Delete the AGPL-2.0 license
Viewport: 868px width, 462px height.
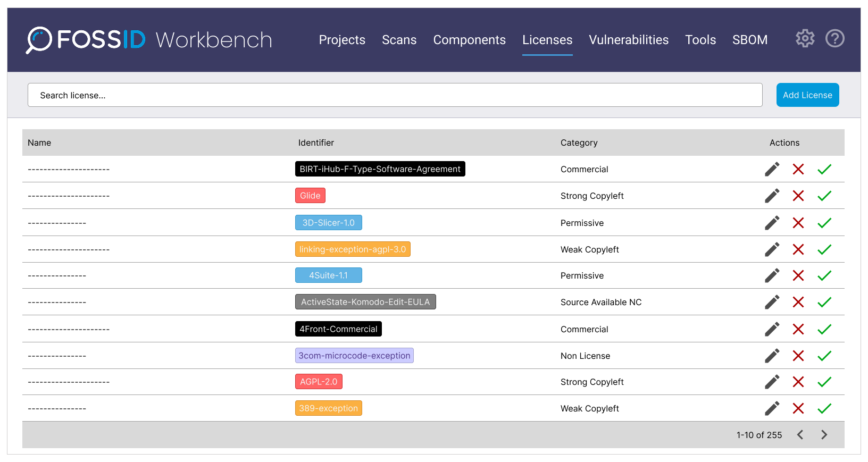click(798, 382)
